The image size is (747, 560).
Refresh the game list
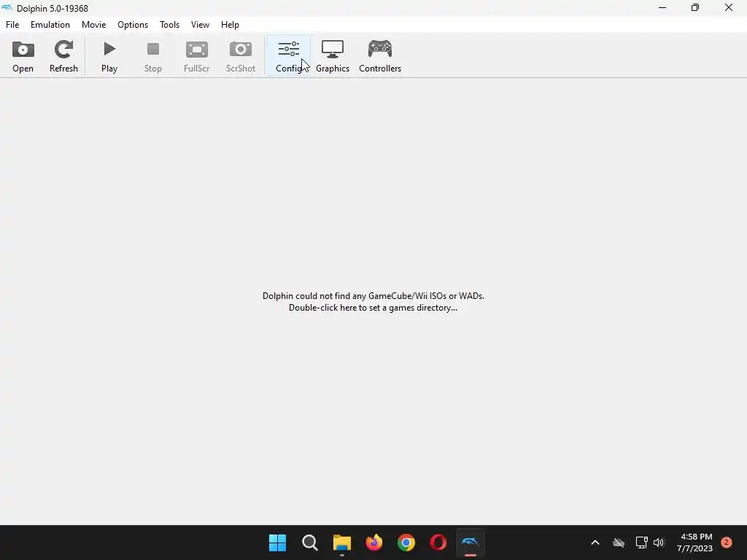coord(63,56)
